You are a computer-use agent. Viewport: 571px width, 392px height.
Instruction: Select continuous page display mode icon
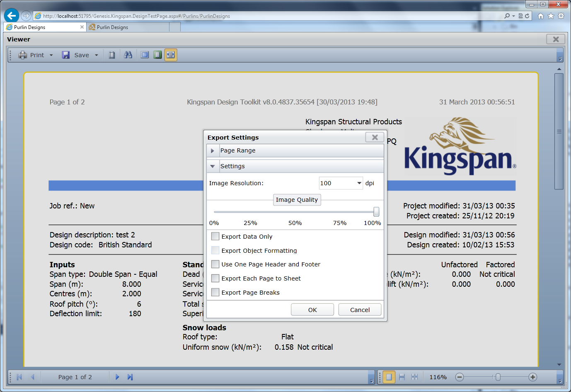pos(402,377)
